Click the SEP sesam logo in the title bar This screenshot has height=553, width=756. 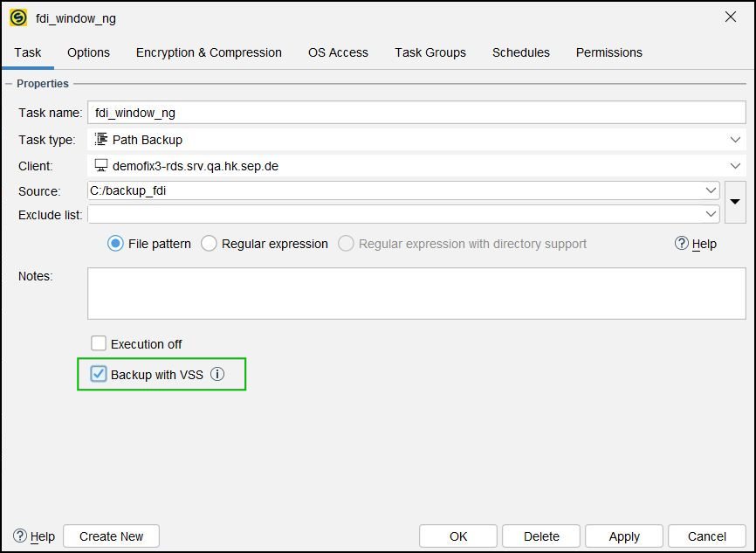pos(16,17)
